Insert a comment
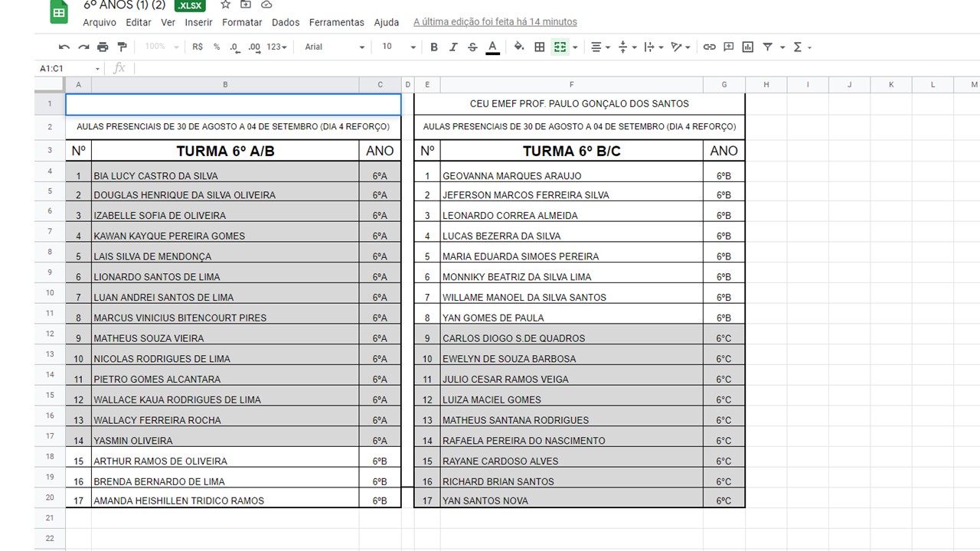Screen dimensions: 980x551 click(x=729, y=47)
